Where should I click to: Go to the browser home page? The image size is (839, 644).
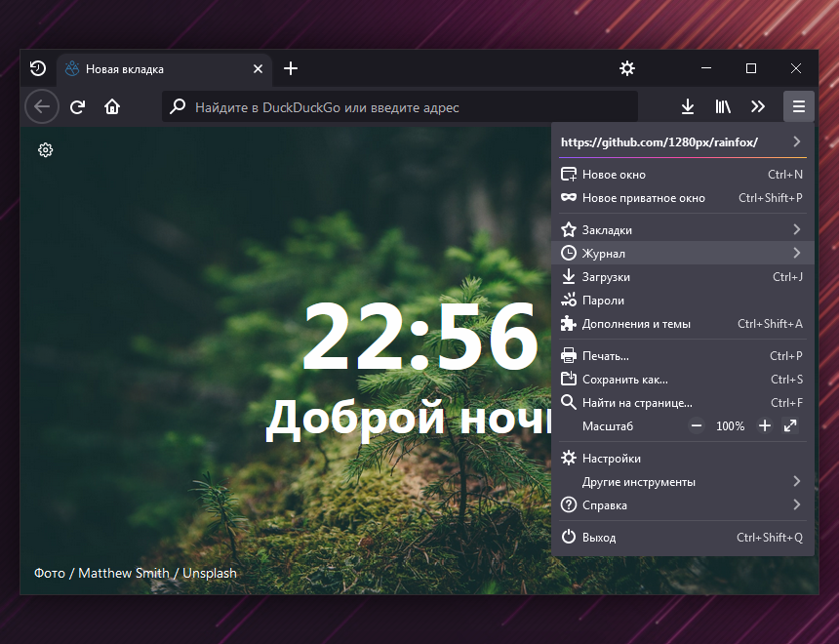pyautogui.click(x=112, y=107)
